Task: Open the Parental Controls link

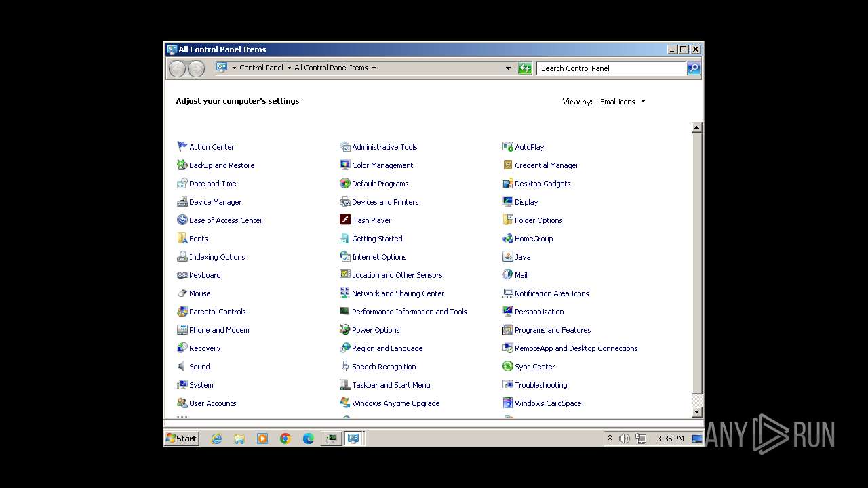Action: point(217,312)
